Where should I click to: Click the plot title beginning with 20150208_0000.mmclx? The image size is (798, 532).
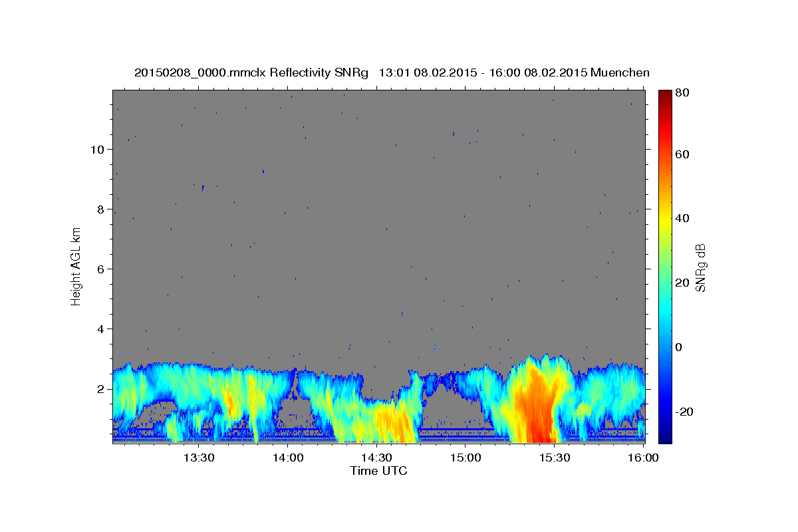tap(392, 72)
